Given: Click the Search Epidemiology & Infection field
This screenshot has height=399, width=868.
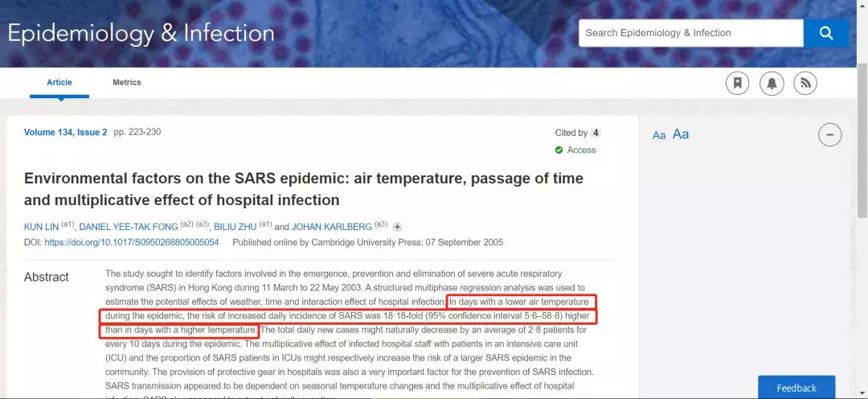Looking at the screenshot, I should pyautogui.click(x=690, y=33).
